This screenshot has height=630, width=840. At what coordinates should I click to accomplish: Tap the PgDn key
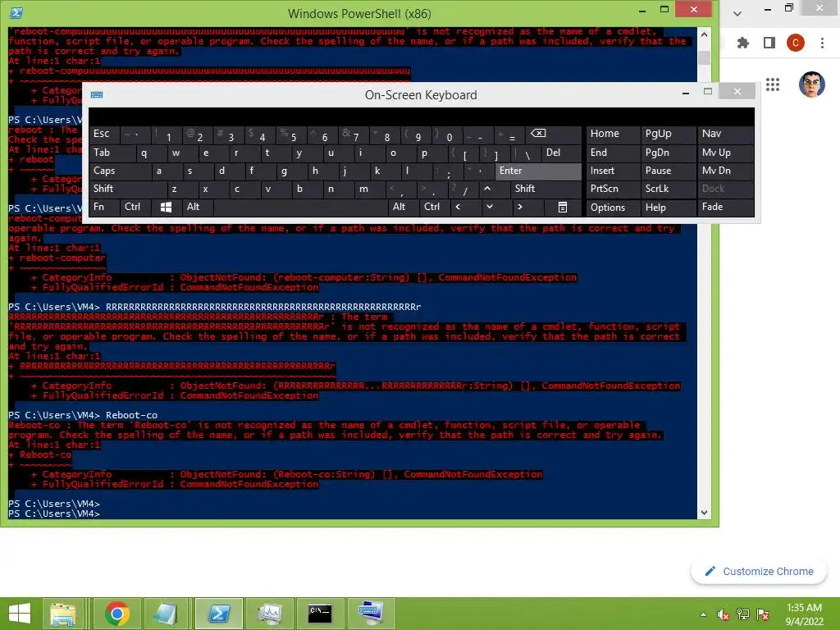pyautogui.click(x=668, y=153)
